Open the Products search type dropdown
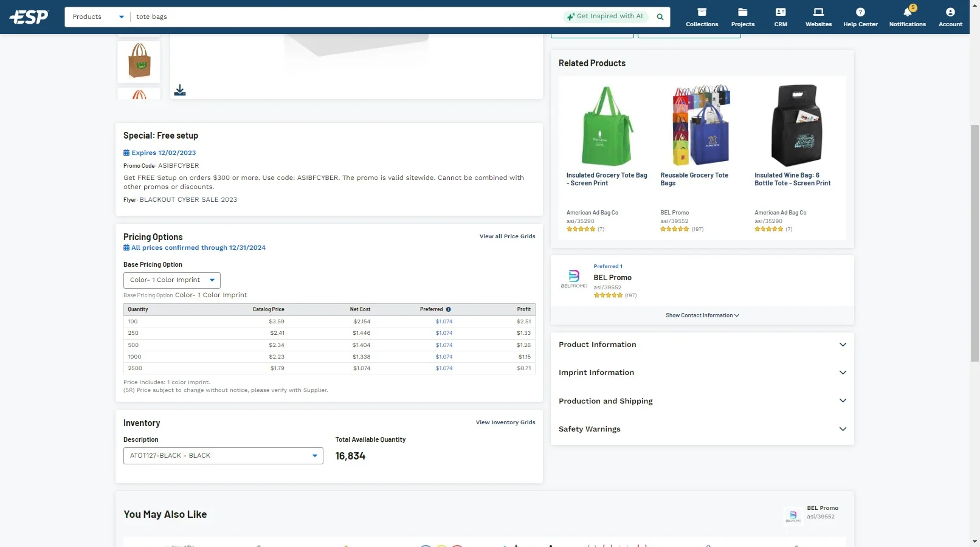This screenshot has width=980, height=547. [x=98, y=17]
